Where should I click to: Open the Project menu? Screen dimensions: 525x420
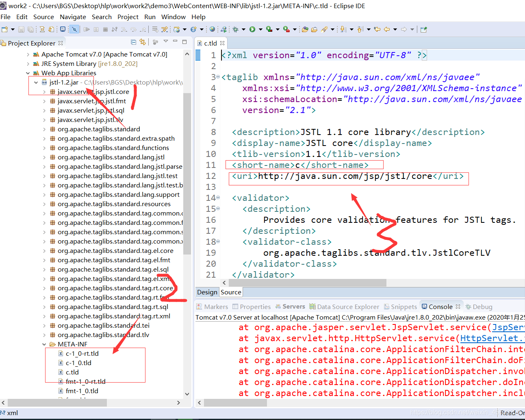point(128,17)
